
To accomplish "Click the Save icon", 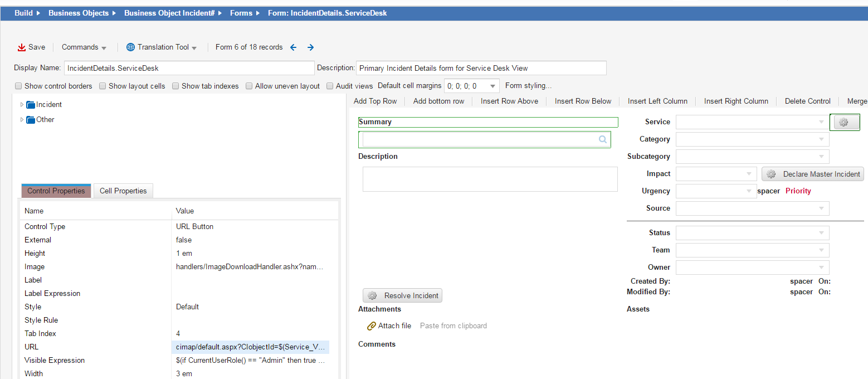I will tap(21, 47).
